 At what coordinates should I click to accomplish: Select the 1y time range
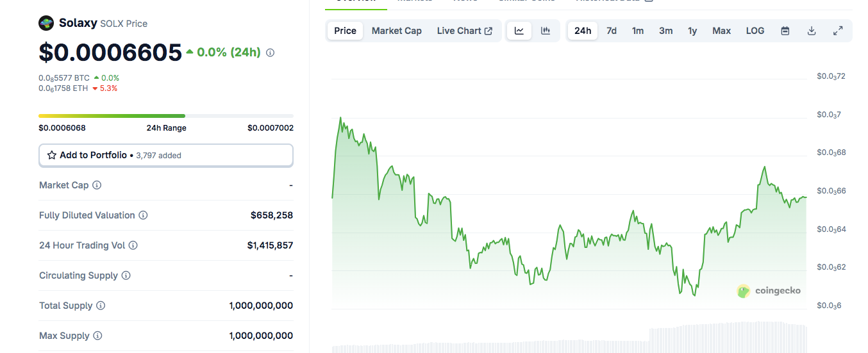click(x=692, y=31)
